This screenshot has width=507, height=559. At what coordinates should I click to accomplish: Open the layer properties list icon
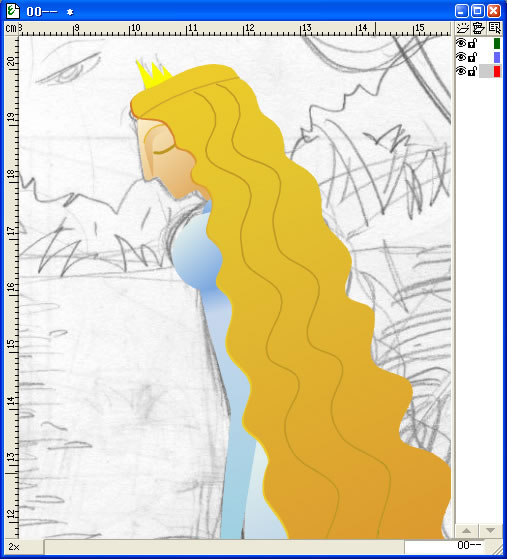tap(495, 28)
